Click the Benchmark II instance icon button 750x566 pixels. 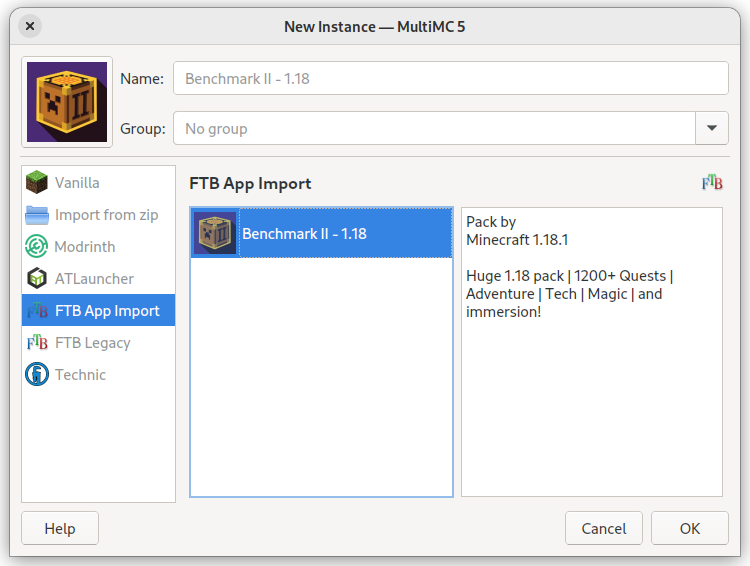tap(67, 102)
